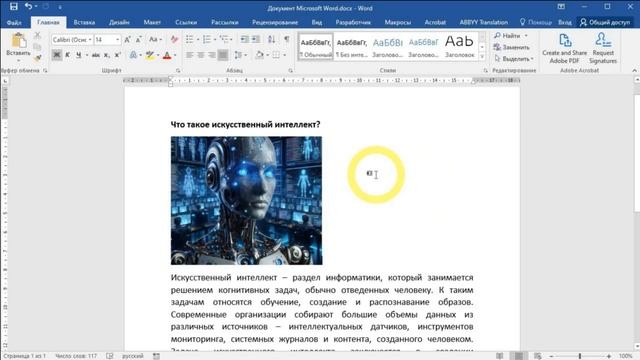Open the borders dropdown

click(x=284, y=55)
